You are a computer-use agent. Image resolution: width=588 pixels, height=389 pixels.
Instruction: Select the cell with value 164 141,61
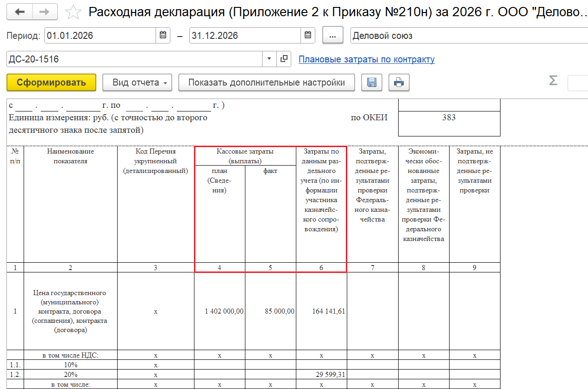click(x=322, y=311)
